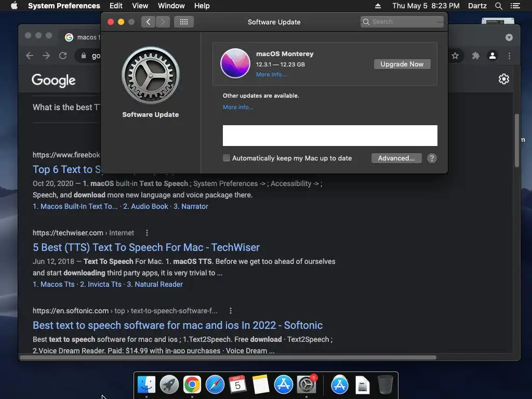Open Notes from the Dock
This screenshot has width=532, height=399.
pyautogui.click(x=261, y=384)
